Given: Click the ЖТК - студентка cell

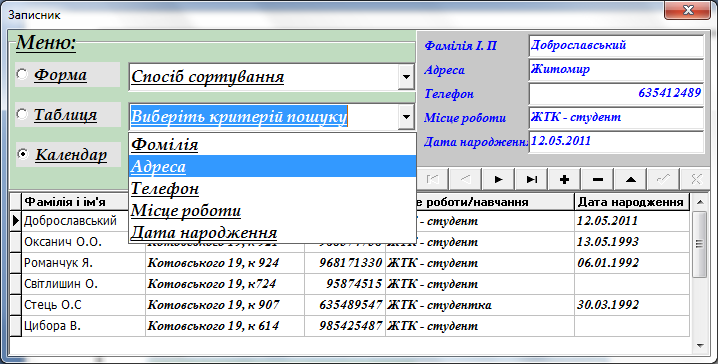Looking at the screenshot, I should (x=480, y=305).
